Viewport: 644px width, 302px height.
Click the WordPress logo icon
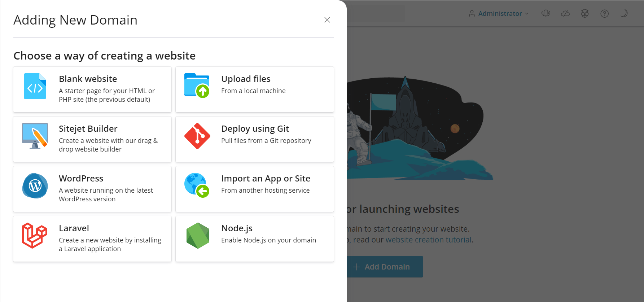click(35, 186)
